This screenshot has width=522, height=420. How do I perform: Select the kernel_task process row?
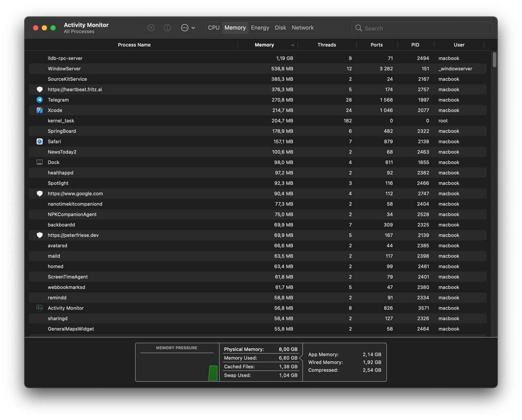tap(258, 121)
